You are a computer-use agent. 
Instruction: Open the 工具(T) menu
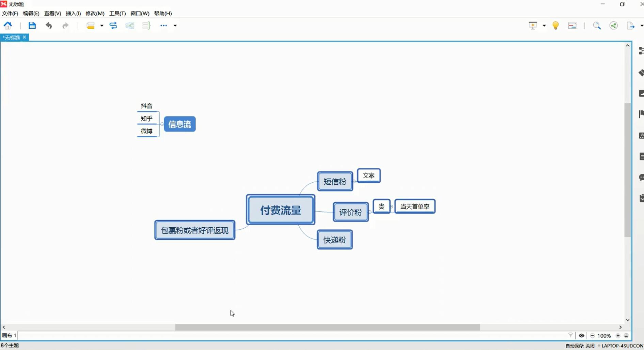point(117,13)
